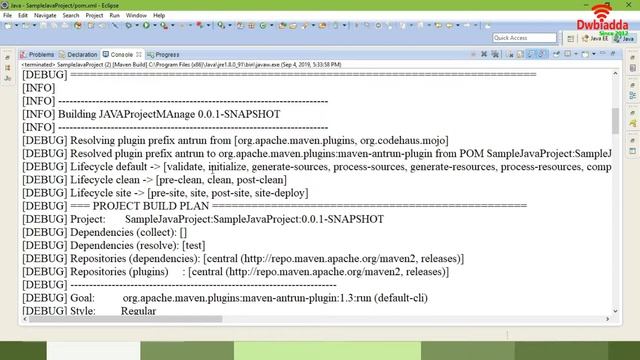Click 'Repositories (plugins)' debug line
This screenshot has height=360, width=640.
[x=236, y=271]
